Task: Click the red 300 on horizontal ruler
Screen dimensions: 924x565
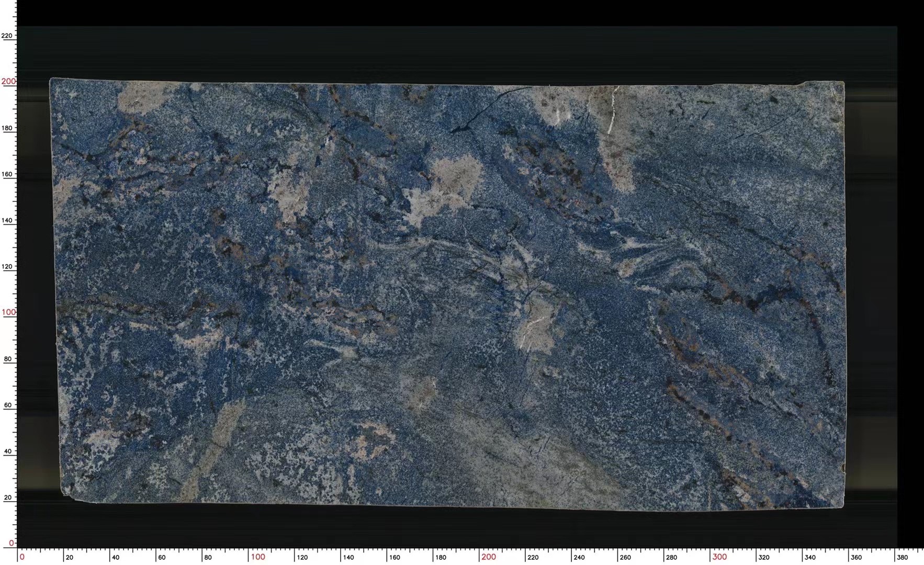Action: point(719,557)
